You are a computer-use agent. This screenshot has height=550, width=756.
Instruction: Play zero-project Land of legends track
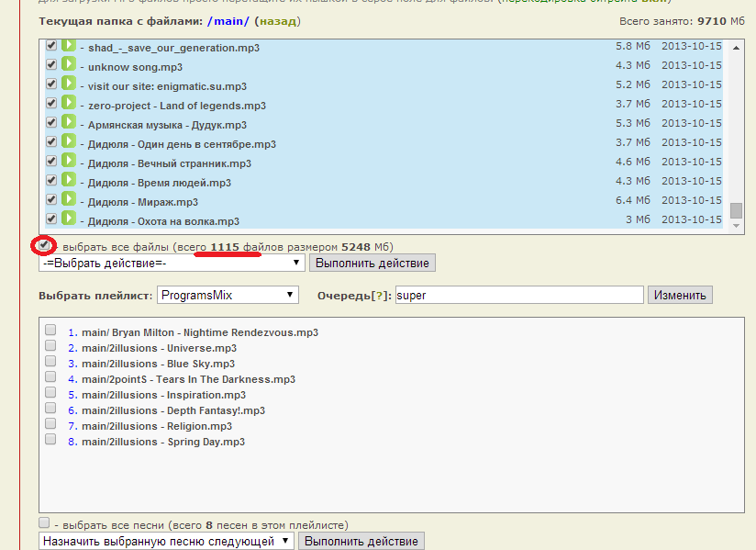coord(68,104)
